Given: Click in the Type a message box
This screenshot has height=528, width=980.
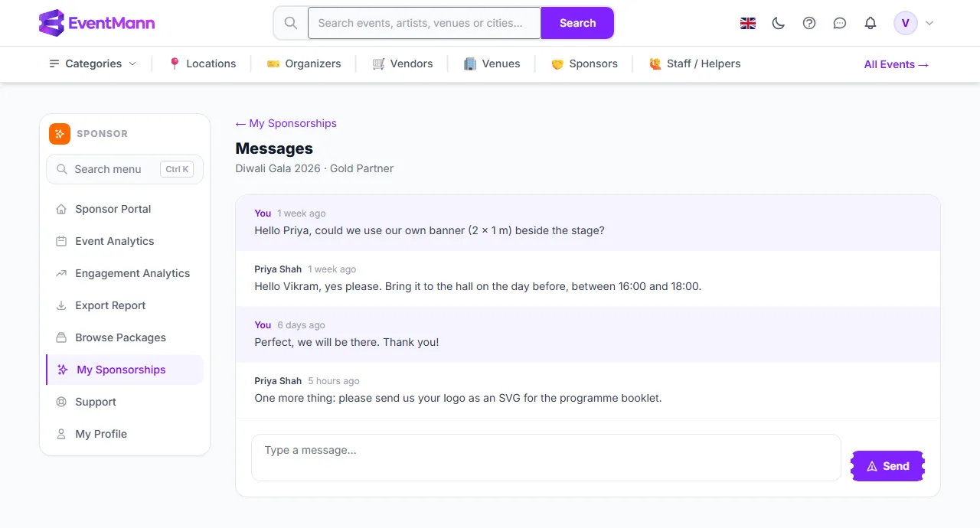Looking at the screenshot, I should (x=546, y=458).
